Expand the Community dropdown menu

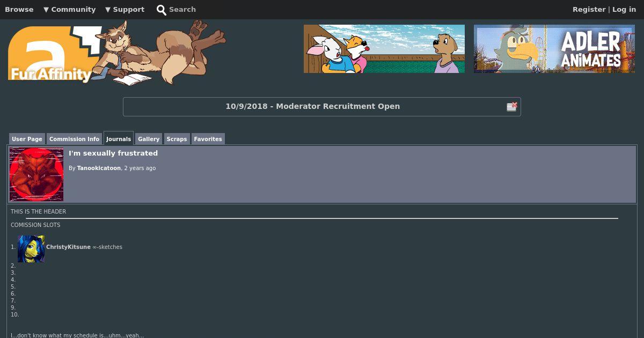tap(69, 9)
